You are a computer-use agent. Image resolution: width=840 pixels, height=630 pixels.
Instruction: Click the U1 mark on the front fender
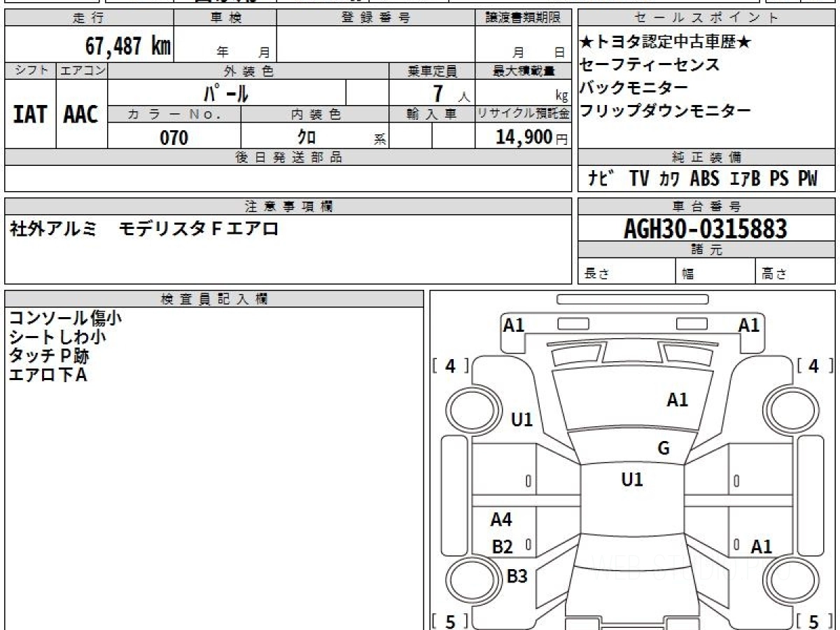pos(522,419)
